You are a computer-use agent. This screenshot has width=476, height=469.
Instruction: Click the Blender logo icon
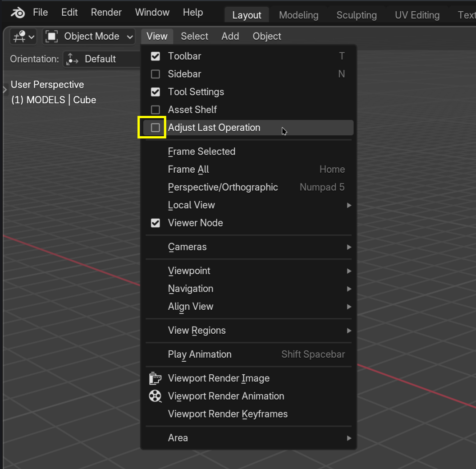18,13
